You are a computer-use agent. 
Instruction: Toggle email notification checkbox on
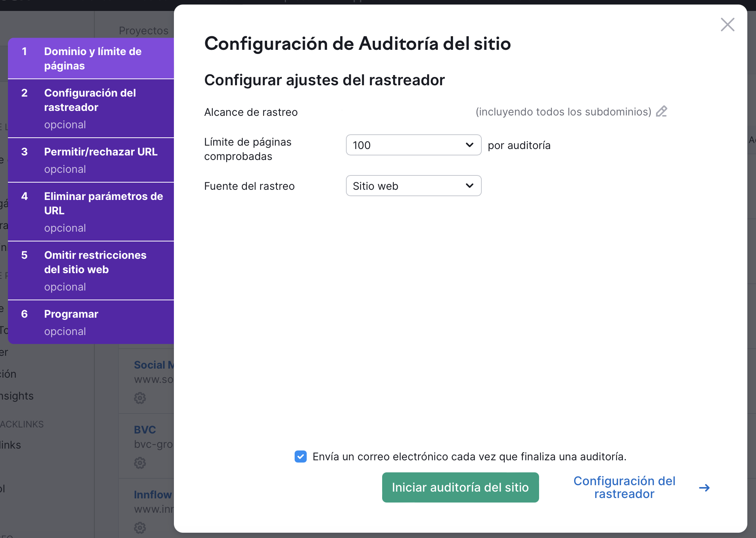pyautogui.click(x=300, y=457)
